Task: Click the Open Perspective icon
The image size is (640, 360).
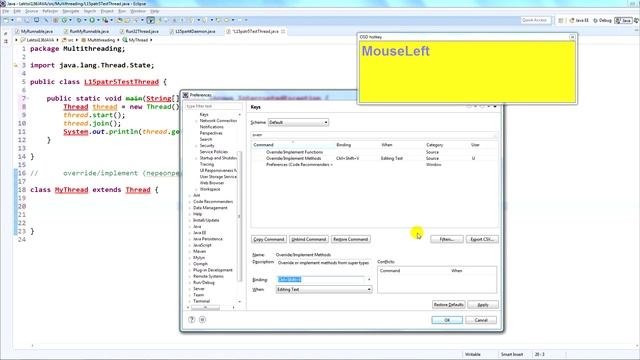Action: click(561, 20)
